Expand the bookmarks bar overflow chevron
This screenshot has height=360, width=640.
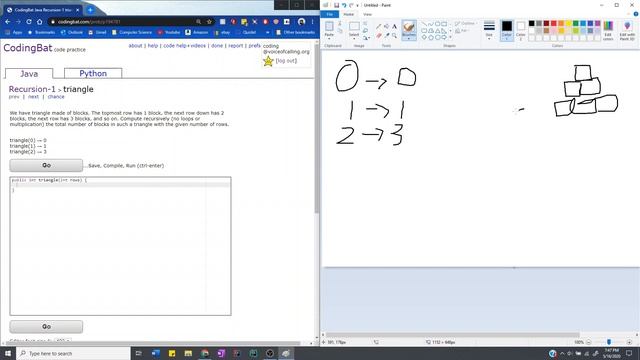[267, 32]
